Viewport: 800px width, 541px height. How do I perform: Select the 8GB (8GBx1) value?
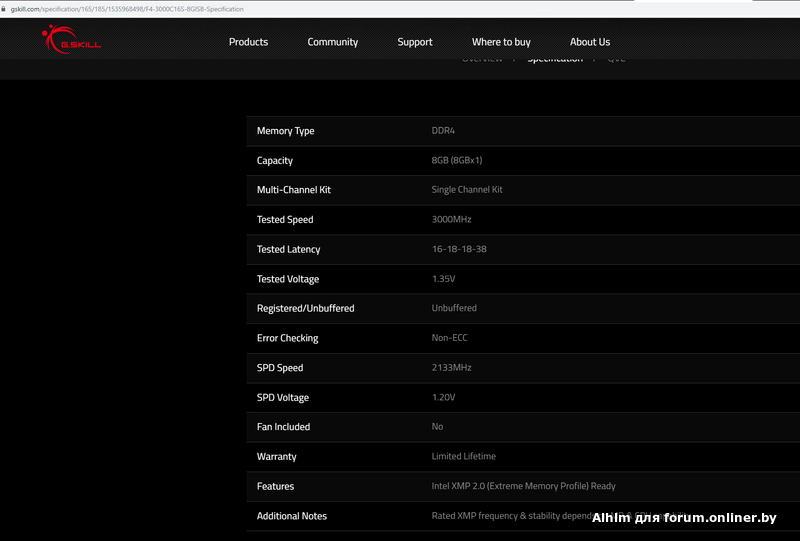tap(457, 160)
